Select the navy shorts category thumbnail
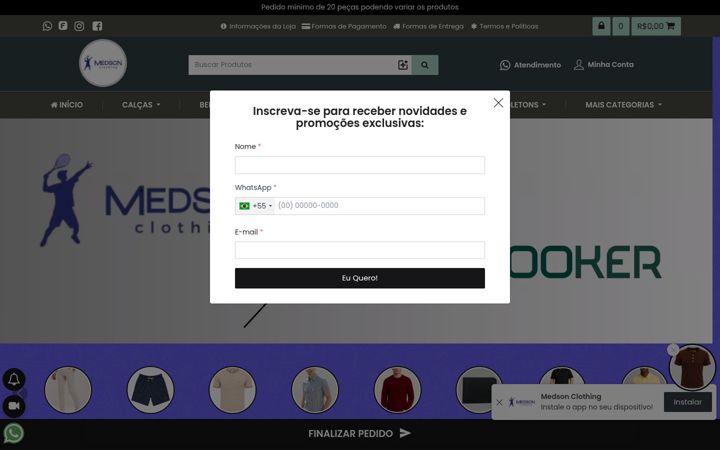 click(150, 390)
